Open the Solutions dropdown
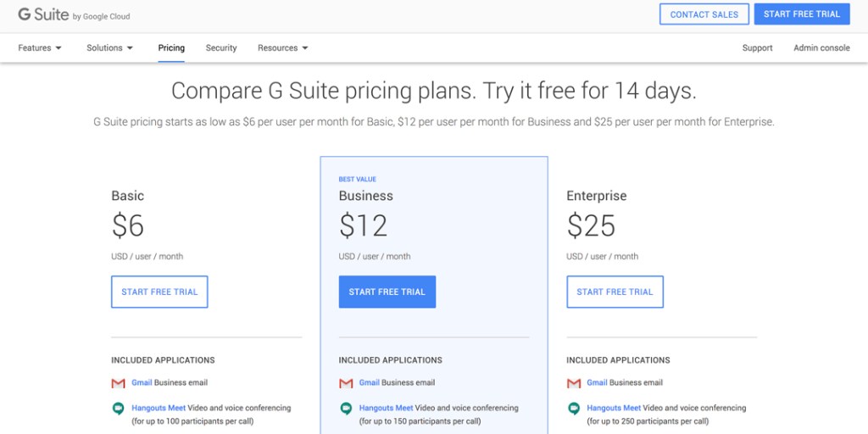The image size is (868, 434). (x=109, y=48)
